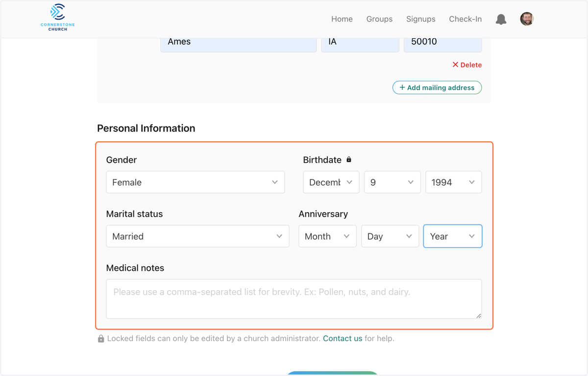The width and height of the screenshot is (588, 376).
Task: Click the resize handle of Medical notes
Action: [x=479, y=315]
